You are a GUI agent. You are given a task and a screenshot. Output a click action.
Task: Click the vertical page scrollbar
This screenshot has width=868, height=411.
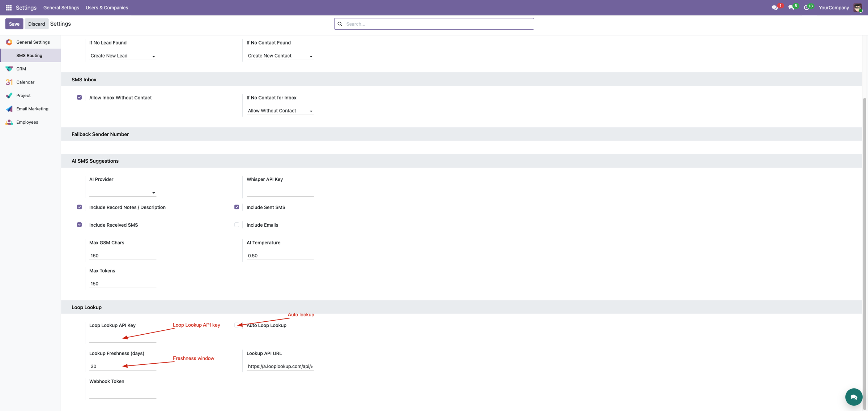(865, 253)
